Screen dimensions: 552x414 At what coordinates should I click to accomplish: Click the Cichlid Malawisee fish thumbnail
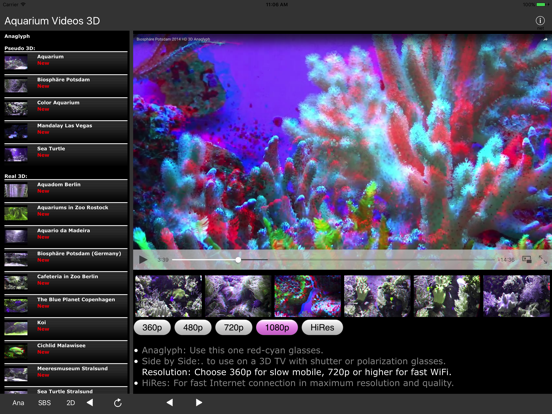point(16,351)
